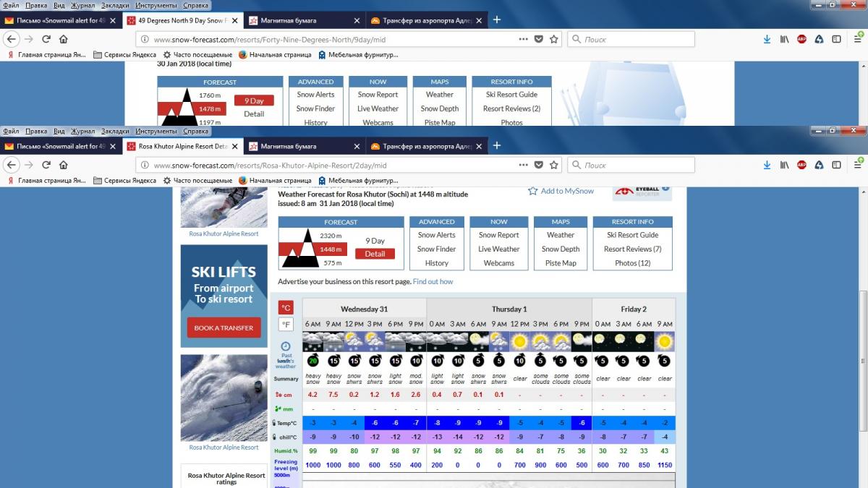
Task: Click the Thursday 12 PM sunny icon
Action: [519, 341]
